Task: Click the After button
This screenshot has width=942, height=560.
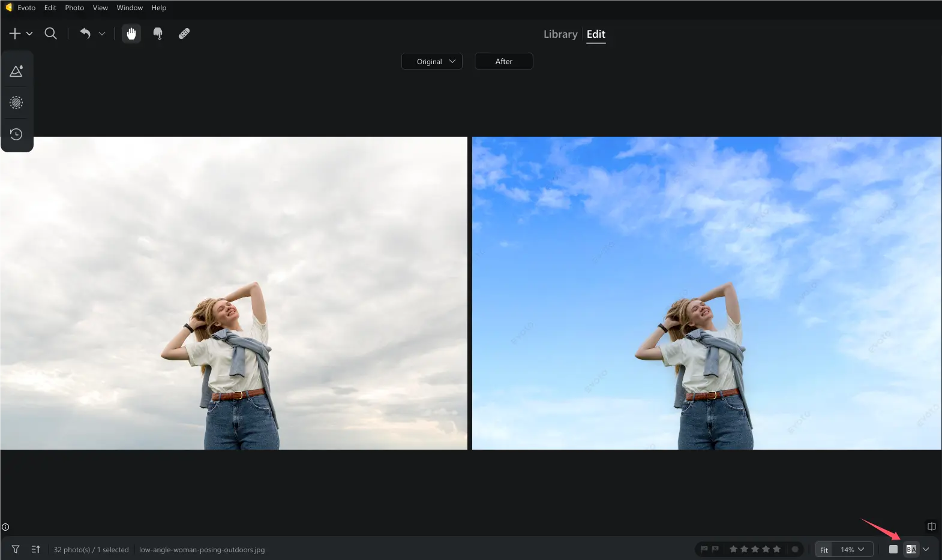Action: tap(504, 61)
